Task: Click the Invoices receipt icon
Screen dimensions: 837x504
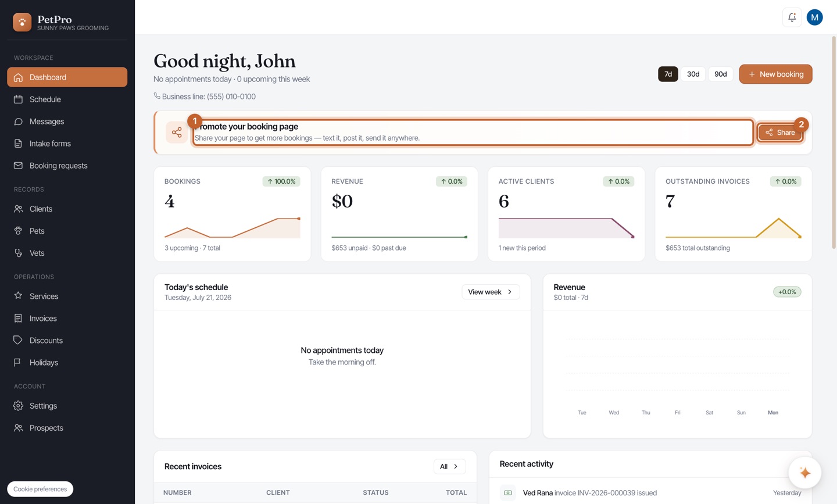Action: pyautogui.click(x=19, y=318)
